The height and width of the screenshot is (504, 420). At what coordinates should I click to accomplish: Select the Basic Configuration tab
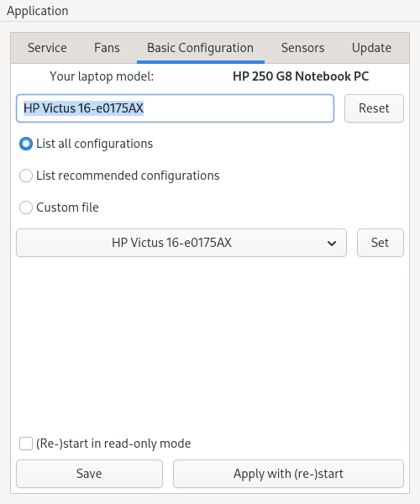(200, 48)
